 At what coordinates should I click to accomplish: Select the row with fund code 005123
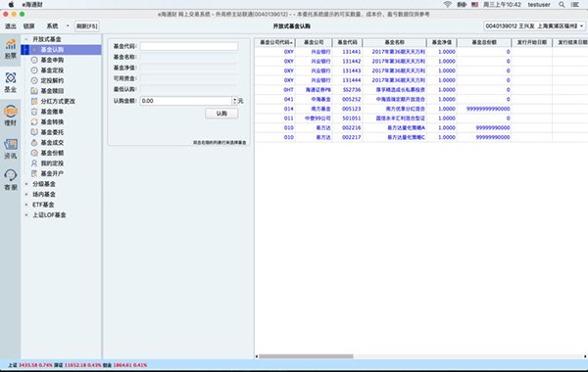click(421, 109)
